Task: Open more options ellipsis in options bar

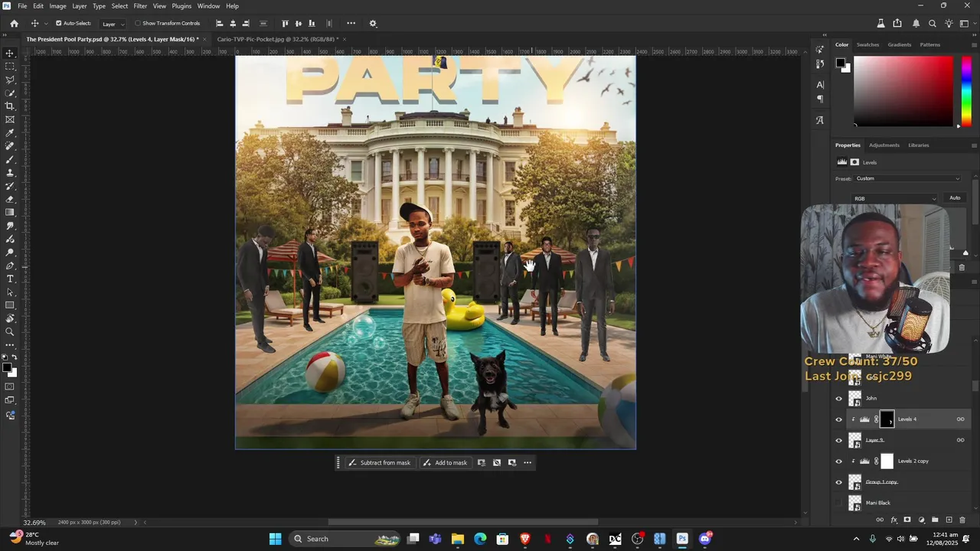Action: point(351,23)
